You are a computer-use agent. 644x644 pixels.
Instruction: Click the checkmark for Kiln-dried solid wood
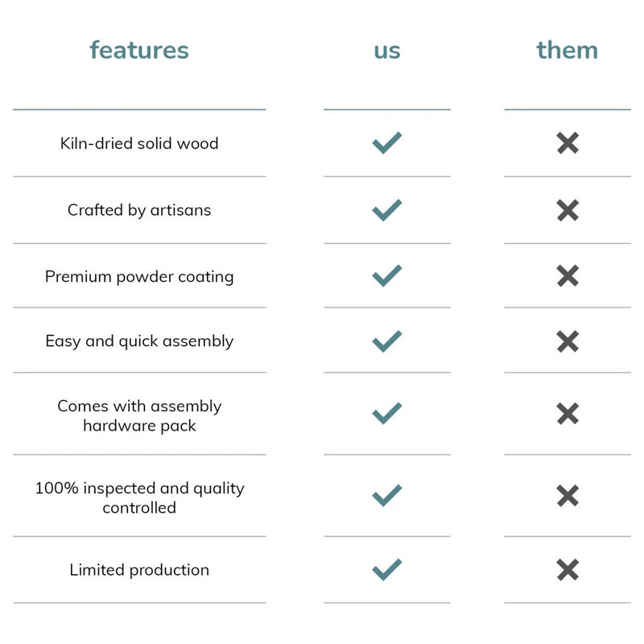pos(386,143)
